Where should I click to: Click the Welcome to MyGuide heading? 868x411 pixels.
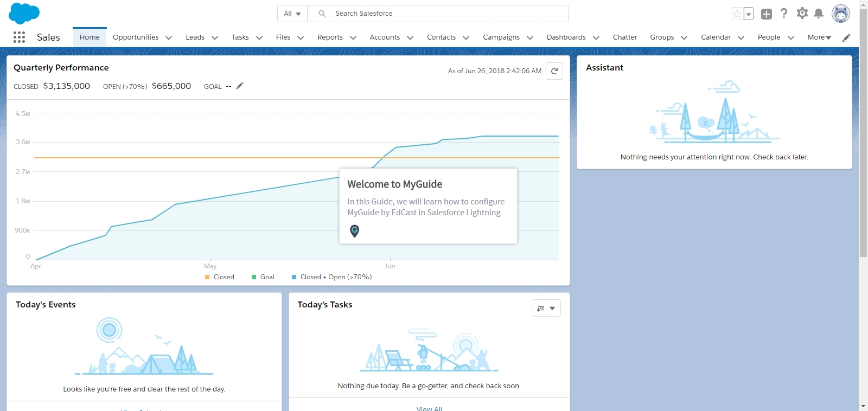pyautogui.click(x=395, y=184)
